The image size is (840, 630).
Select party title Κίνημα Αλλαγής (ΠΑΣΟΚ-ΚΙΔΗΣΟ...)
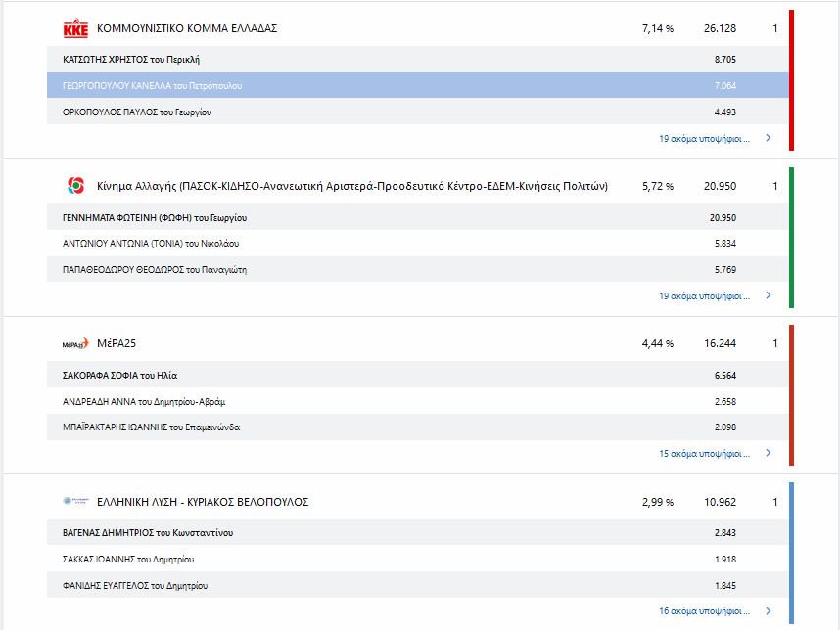[x=352, y=186]
